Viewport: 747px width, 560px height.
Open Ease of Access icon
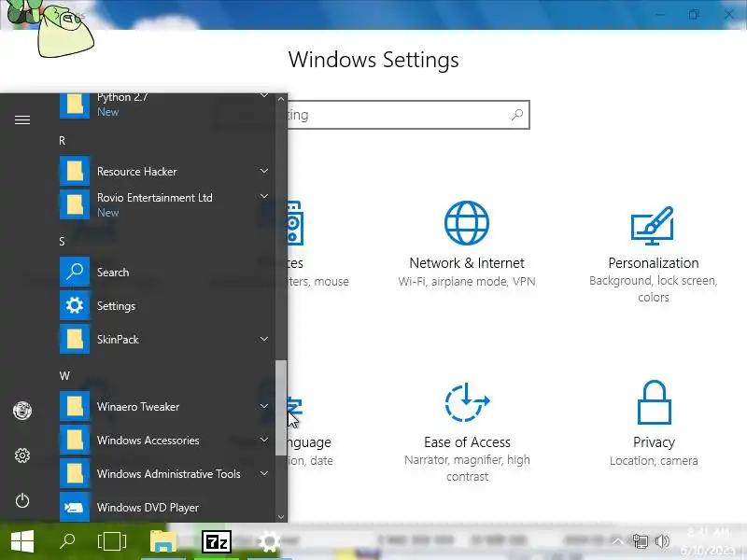[x=467, y=402]
